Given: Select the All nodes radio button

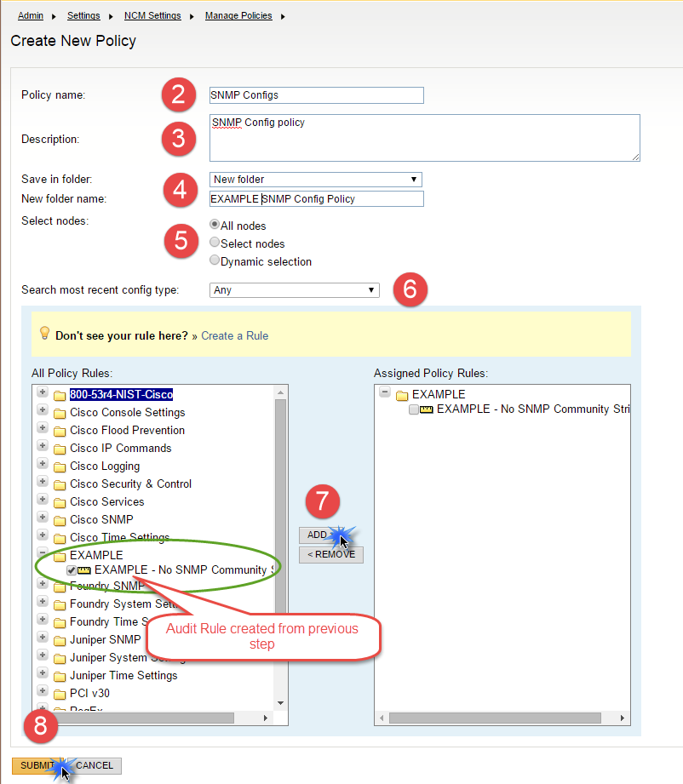Looking at the screenshot, I should (215, 225).
